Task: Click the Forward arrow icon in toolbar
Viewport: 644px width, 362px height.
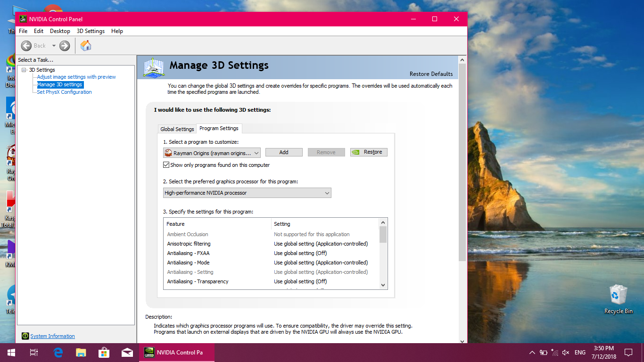Action: tap(65, 46)
